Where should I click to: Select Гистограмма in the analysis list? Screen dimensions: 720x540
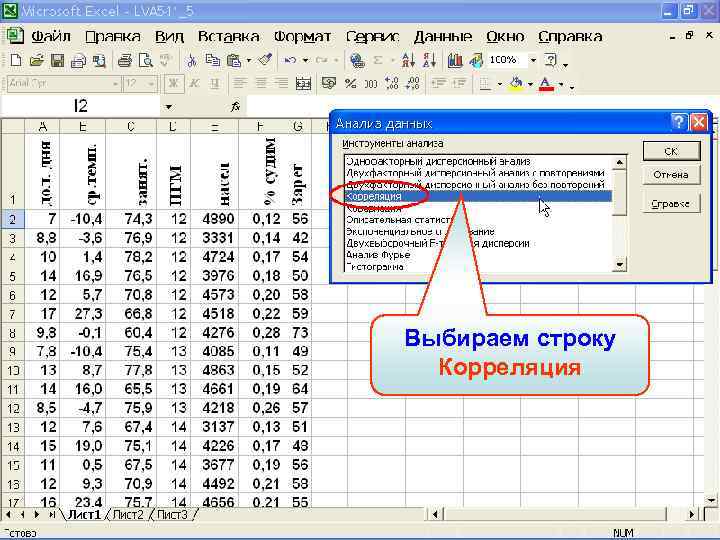[375, 266]
